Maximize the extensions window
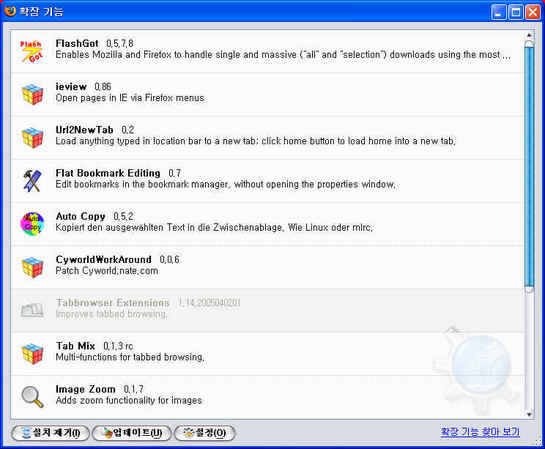545x449 pixels. click(516, 13)
